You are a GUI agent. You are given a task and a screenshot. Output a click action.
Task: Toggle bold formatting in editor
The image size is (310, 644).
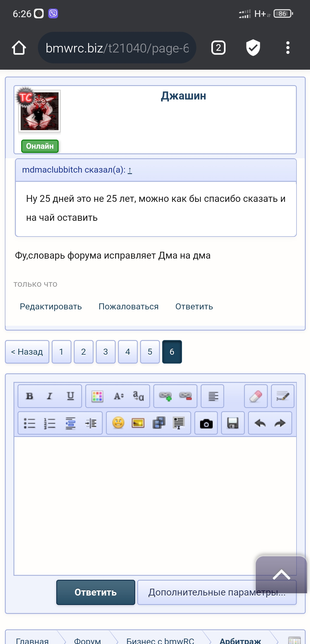tap(29, 396)
